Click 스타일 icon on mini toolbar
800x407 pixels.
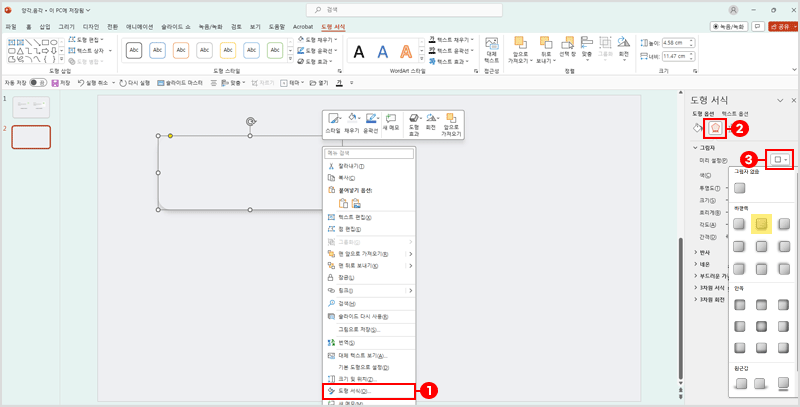pos(333,120)
